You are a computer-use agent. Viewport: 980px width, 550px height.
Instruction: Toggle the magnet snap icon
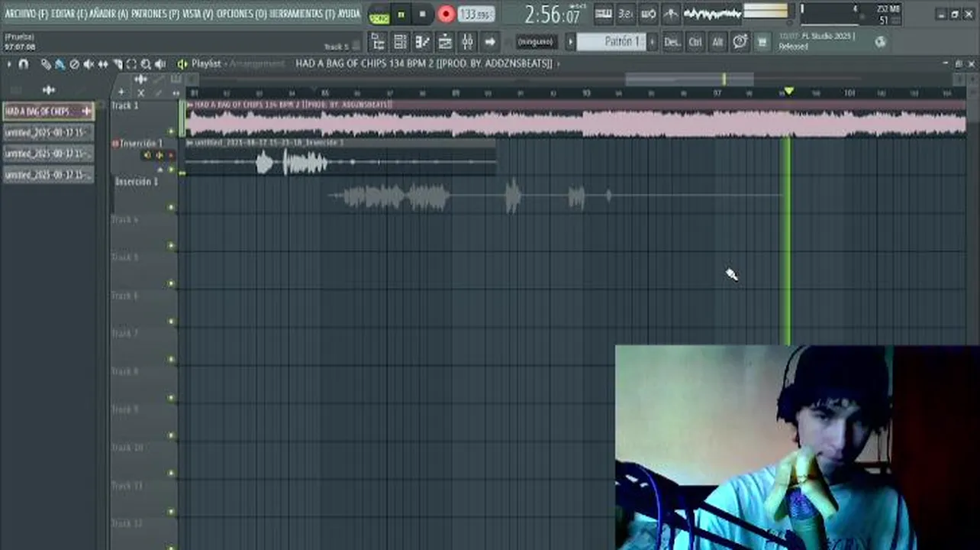click(x=24, y=64)
